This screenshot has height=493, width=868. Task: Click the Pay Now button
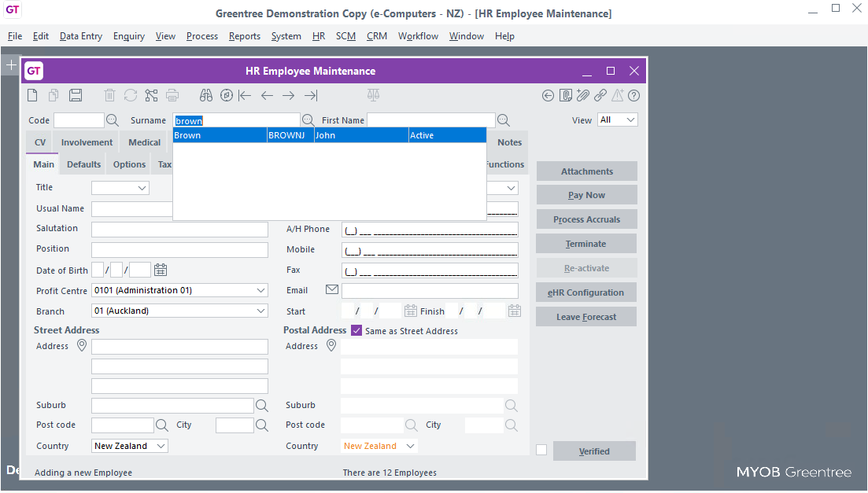tap(587, 195)
